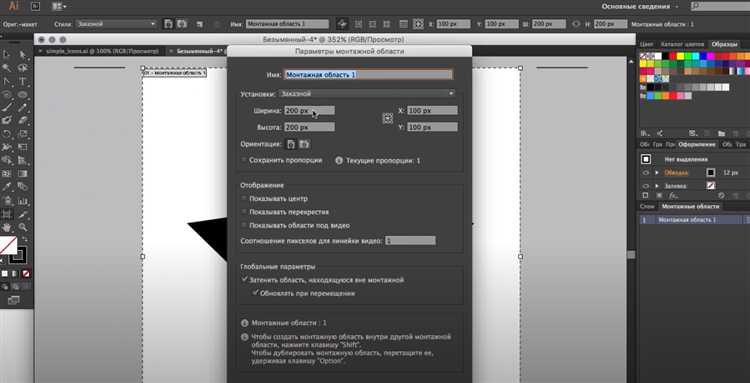Select the Direct Selection tool
750x383 pixels.
(x=22, y=54)
